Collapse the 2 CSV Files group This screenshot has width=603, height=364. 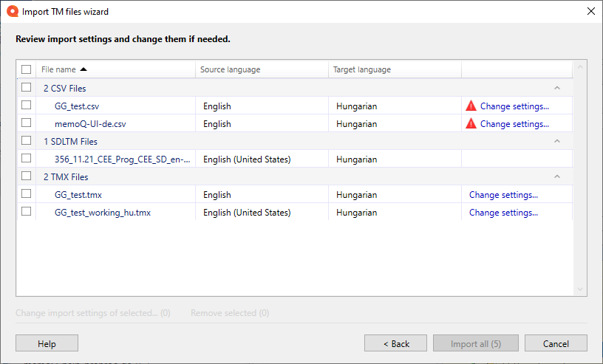pyautogui.click(x=557, y=88)
